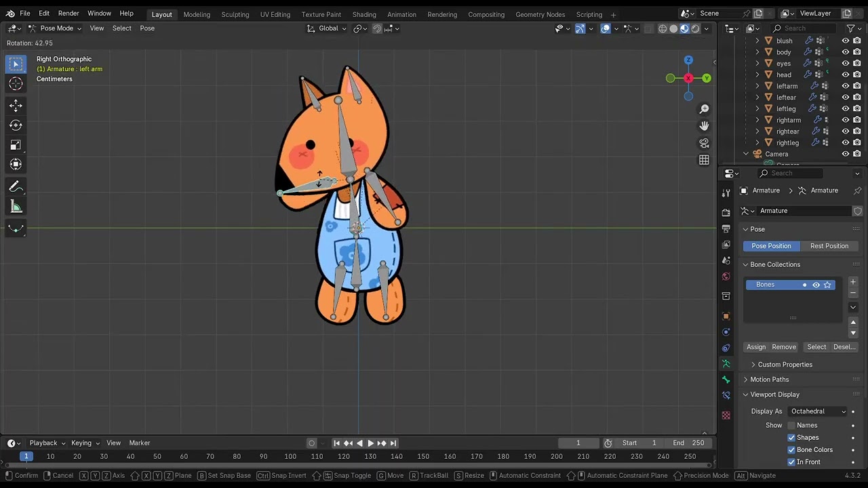Pick the Rotate tool in toolbar
This screenshot has width=868, height=488.
pyautogui.click(x=16, y=125)
